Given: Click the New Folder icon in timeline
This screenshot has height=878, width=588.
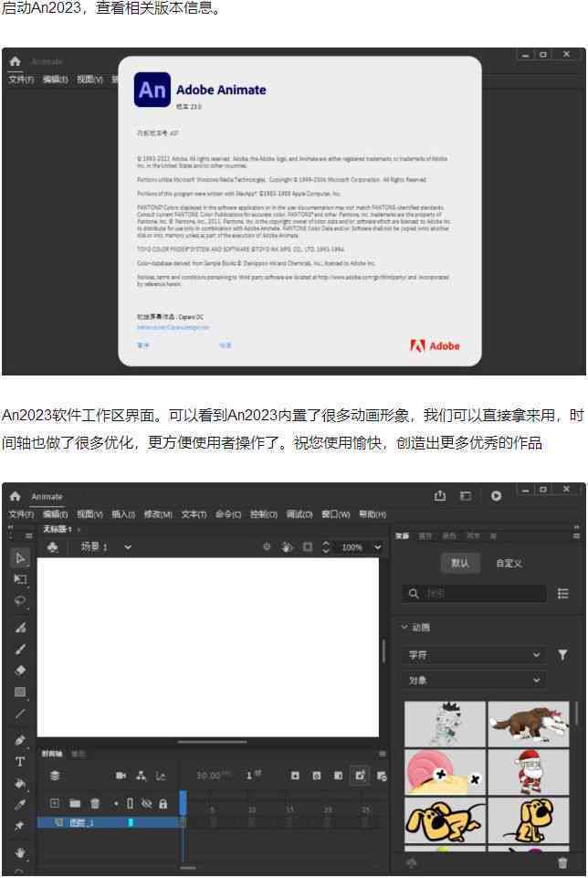Looking at the screenshot, I should click(75, 803).
